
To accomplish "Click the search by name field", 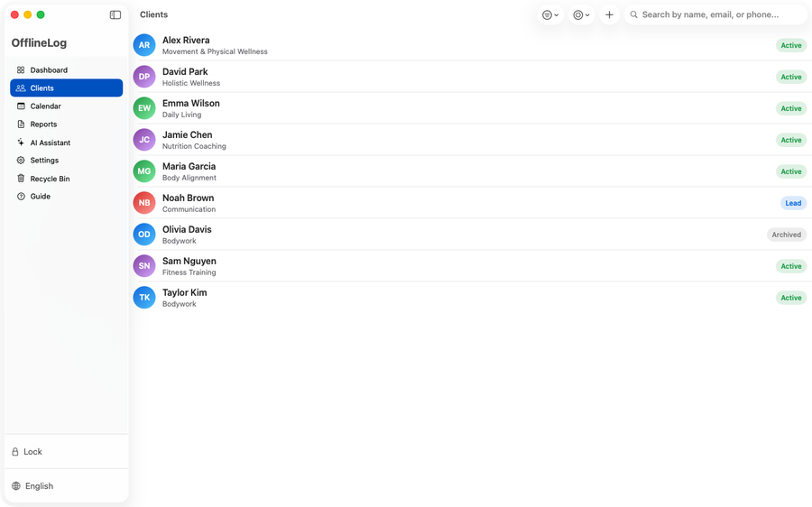I will (715, 15).
